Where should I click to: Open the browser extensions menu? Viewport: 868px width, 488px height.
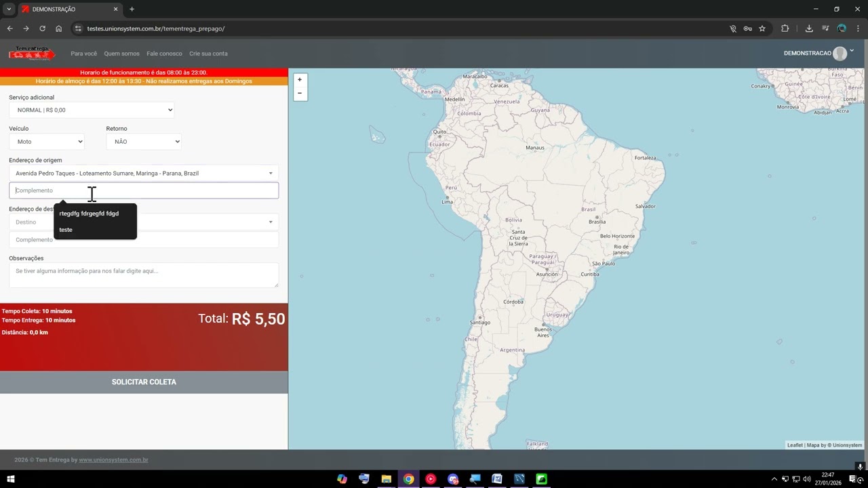coord(785,28)
